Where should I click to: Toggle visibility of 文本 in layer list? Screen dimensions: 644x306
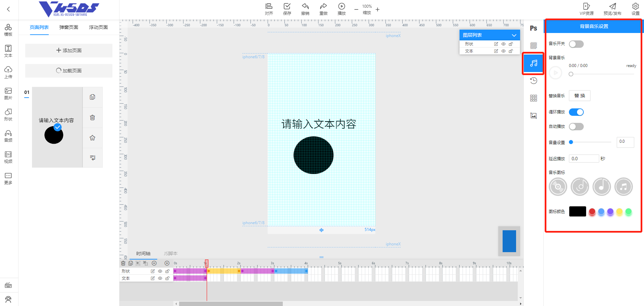pos(503,51)
